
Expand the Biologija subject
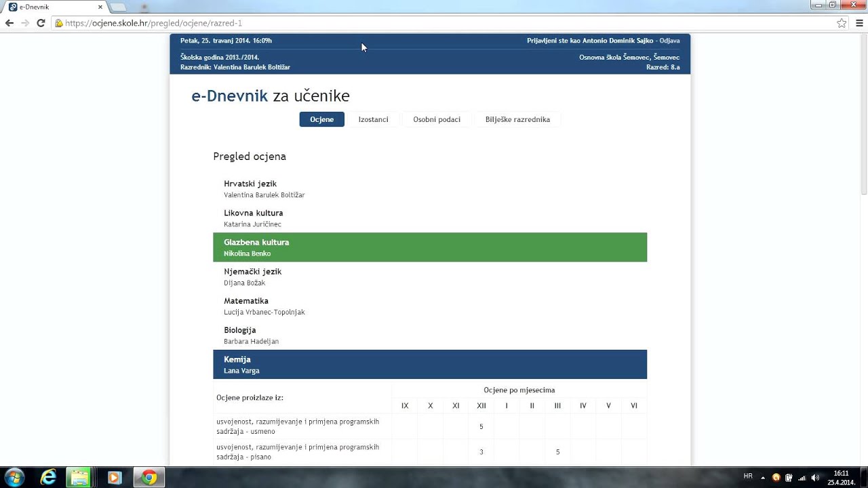(x=430, y=335)
